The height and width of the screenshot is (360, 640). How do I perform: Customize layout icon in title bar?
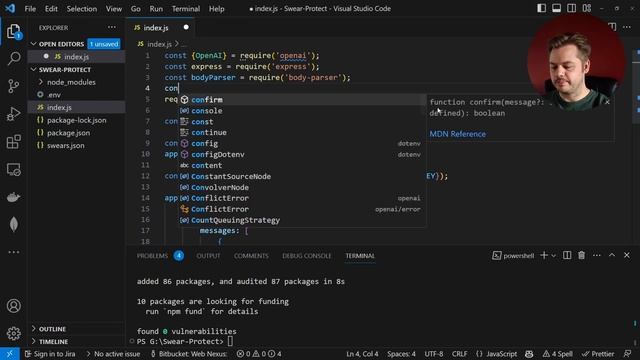(x=587, y=8)
